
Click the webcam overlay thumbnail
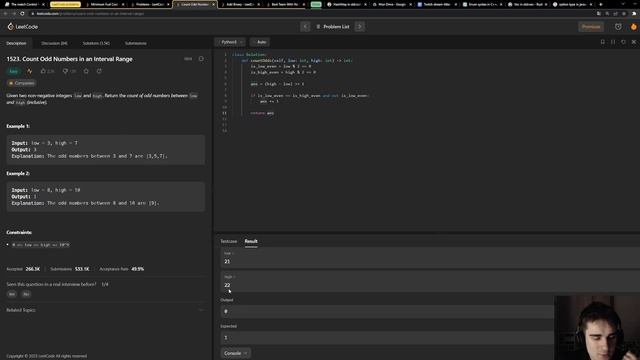(597, 328)
